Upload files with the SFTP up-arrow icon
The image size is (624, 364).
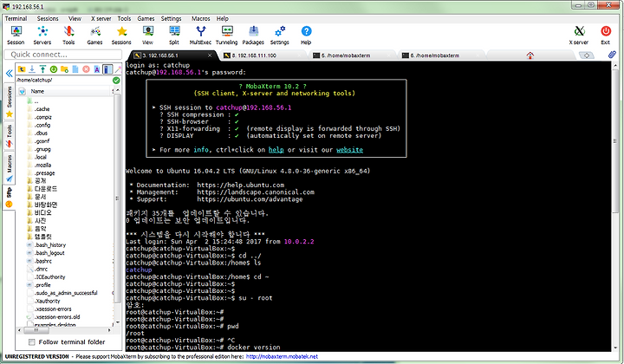coord(42,69)
